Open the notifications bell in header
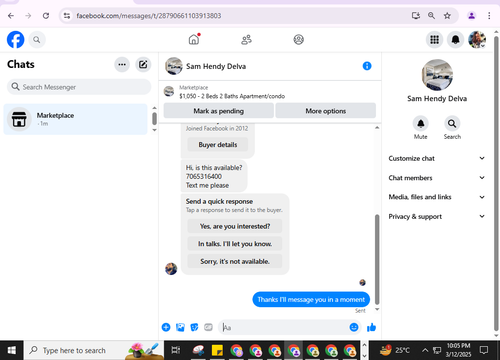 (455, 40)
